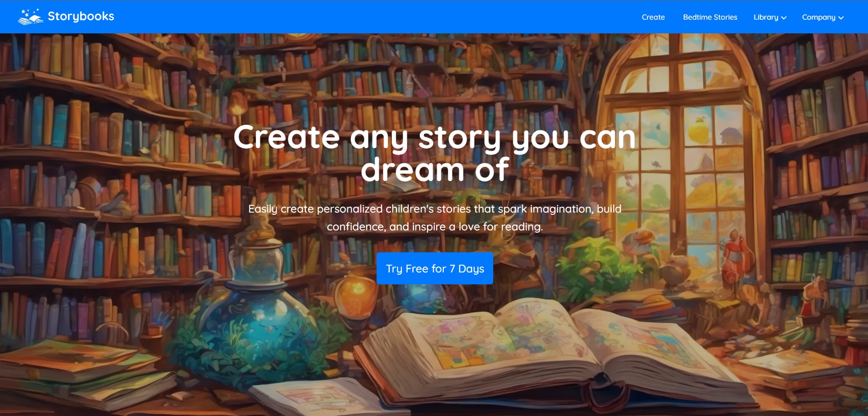Click the Storybooks brand name text
This screenshot has height=416, width=868.
[81, 16]
